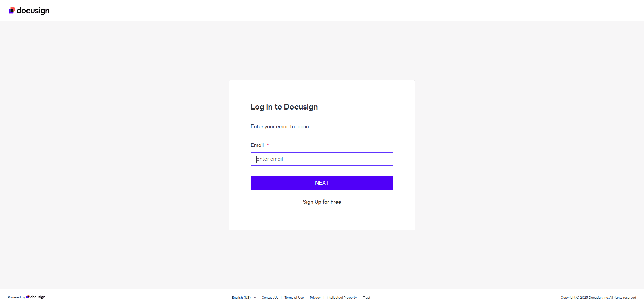Open the Privacy link
Image resolution: width=644 pixels, height=306 pixels.
315,297
